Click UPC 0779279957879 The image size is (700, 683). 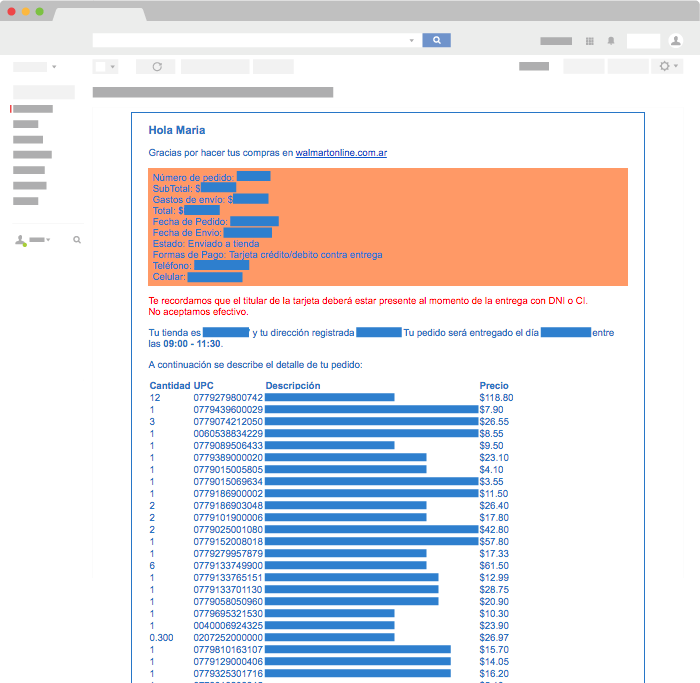point(228,554)
